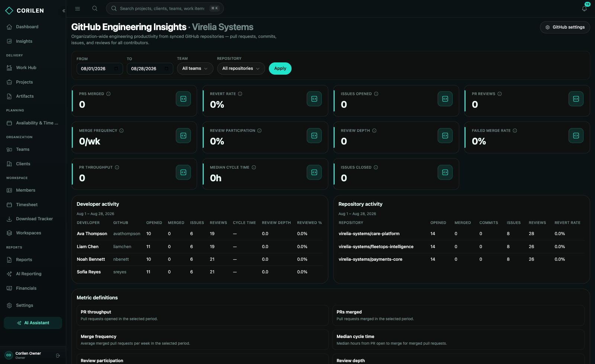Click the PR Reviews card icon
Screen dimensions: 595x364
(x=576, y=99)
